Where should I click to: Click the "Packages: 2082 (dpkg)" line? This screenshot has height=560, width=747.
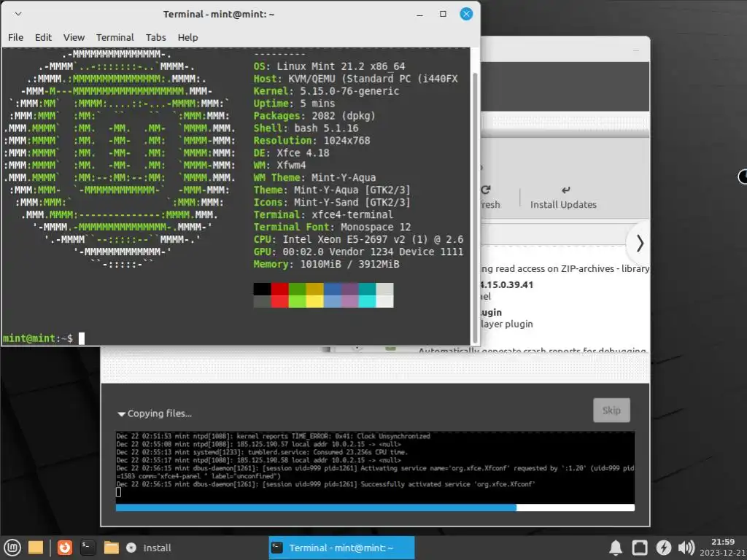pos(314,116)
